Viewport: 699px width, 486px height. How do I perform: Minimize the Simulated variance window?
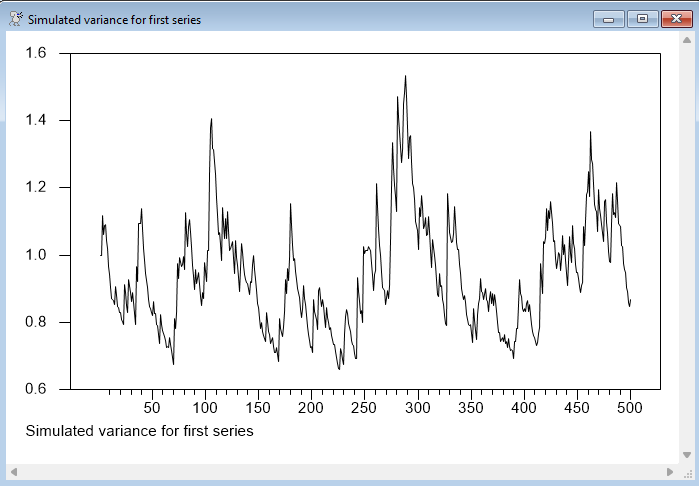tap(608, 19)
